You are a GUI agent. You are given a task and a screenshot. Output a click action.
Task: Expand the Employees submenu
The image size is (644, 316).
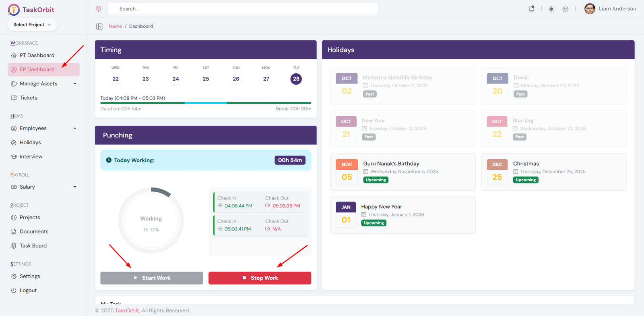pos(74,129)
